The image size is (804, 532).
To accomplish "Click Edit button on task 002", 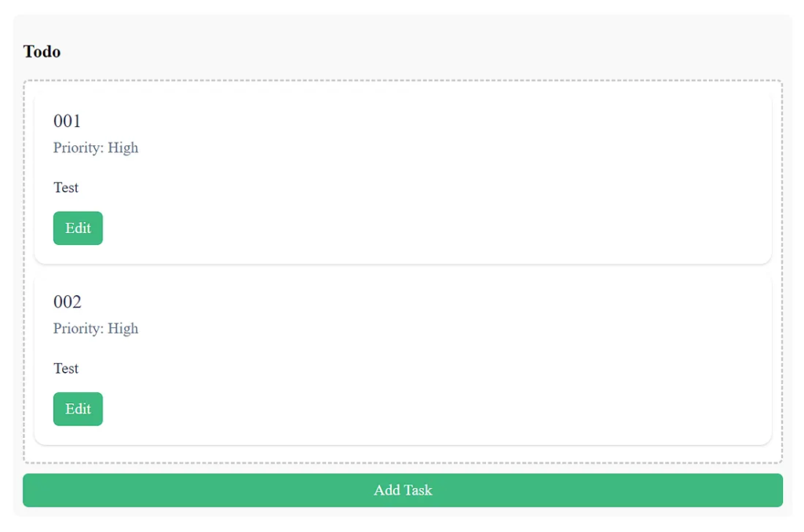I will [x=78, y=409].
